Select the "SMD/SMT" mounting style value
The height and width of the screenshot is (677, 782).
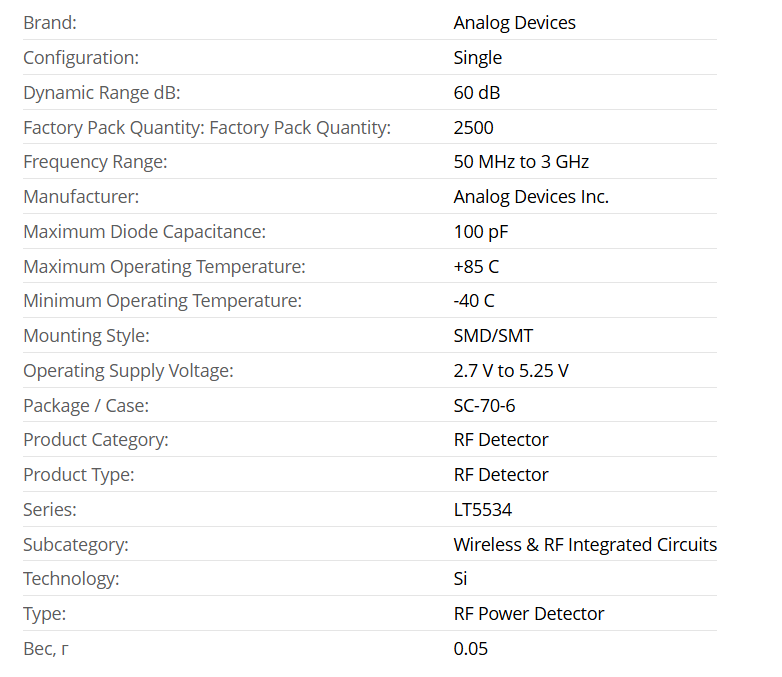(x=493, y=336)
